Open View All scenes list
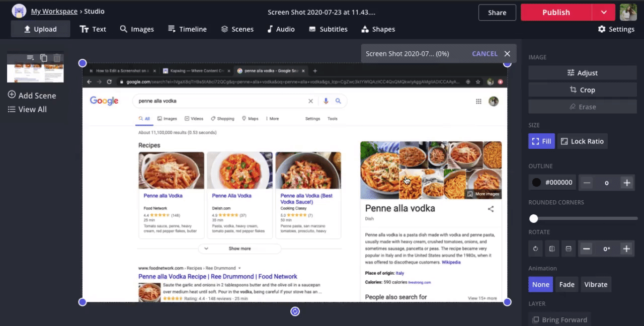 (27, 109)
